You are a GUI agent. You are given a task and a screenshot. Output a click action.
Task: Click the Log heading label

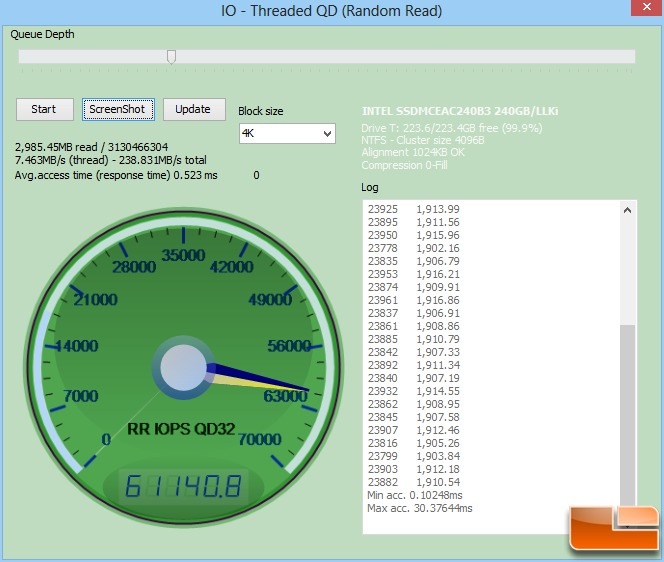tap(370, 187)
